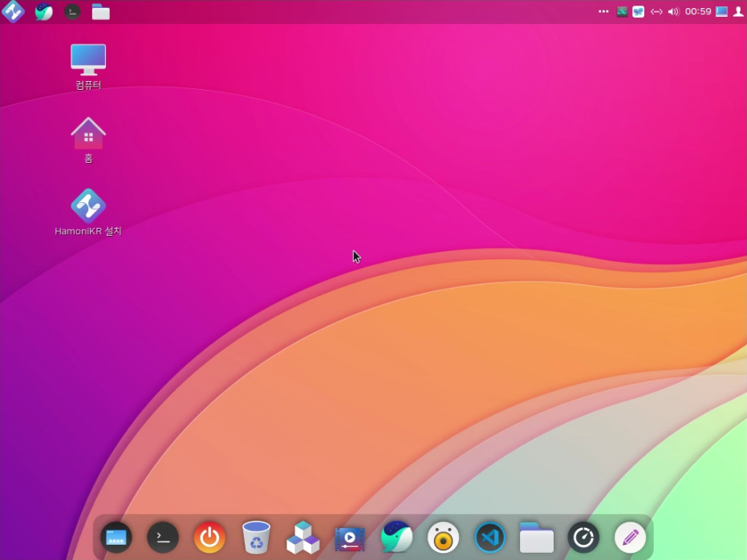Launch Whale browser from the top panel

[43, 12]
